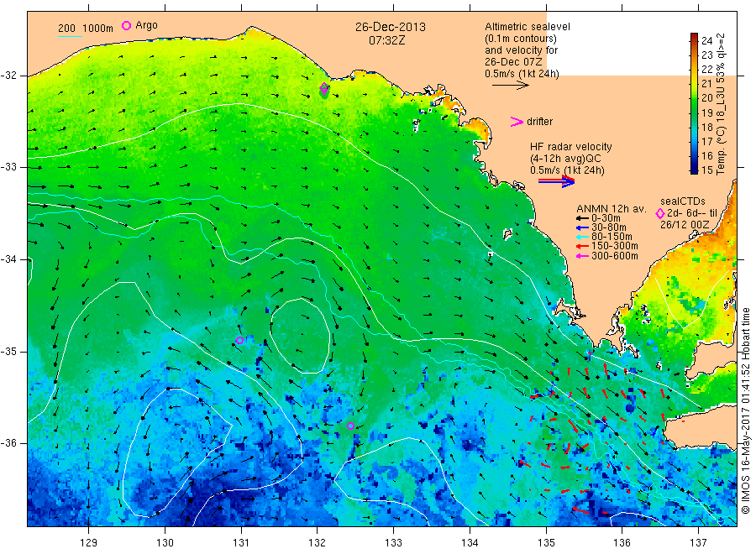Click the red and blue HF radar arrow

(557, 181)
